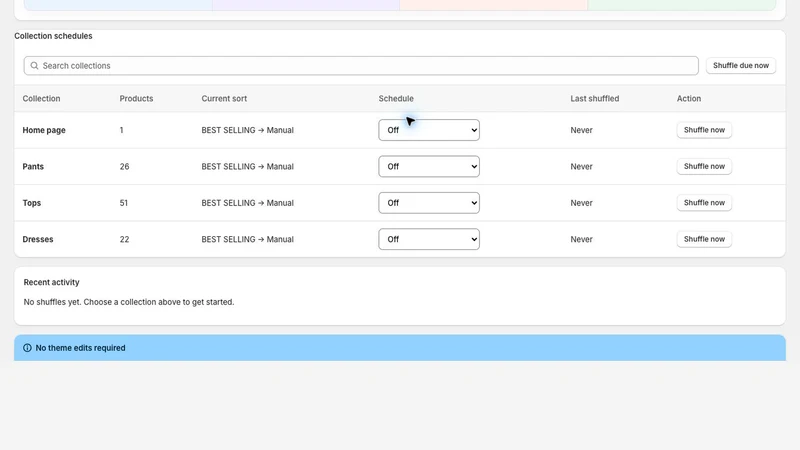Image resolution: width=800 pixels, height=450 pixels.
Task: Click product count 1 for Home page
Action: [121, 130]
